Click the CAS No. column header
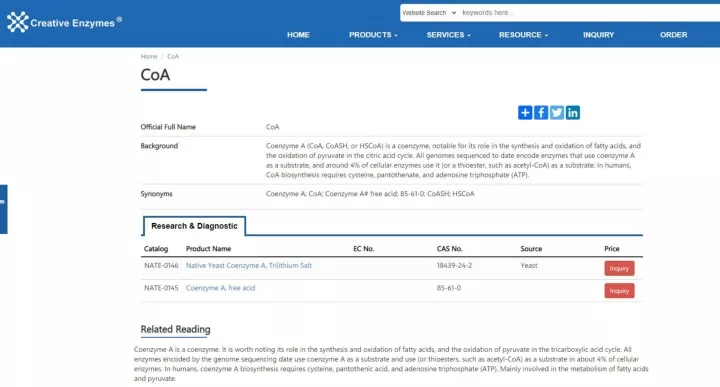720x387 pixels. [450, 249]
